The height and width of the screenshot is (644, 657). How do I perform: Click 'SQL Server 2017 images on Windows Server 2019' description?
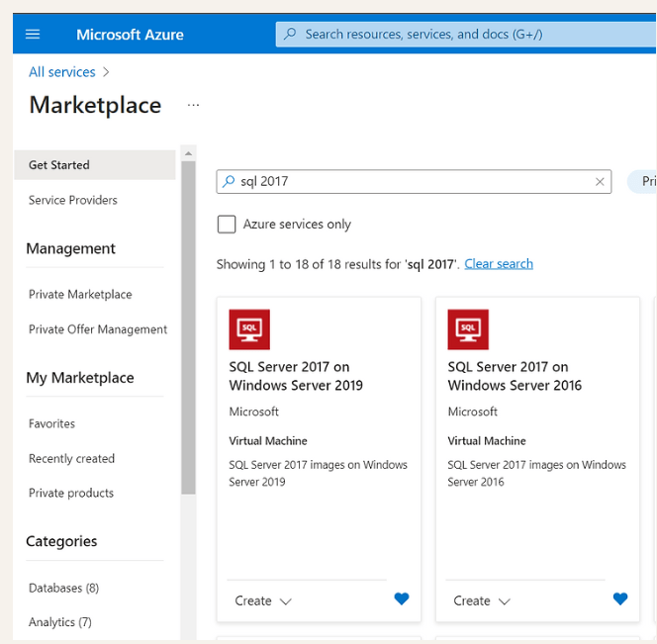(x=318, y=473)
